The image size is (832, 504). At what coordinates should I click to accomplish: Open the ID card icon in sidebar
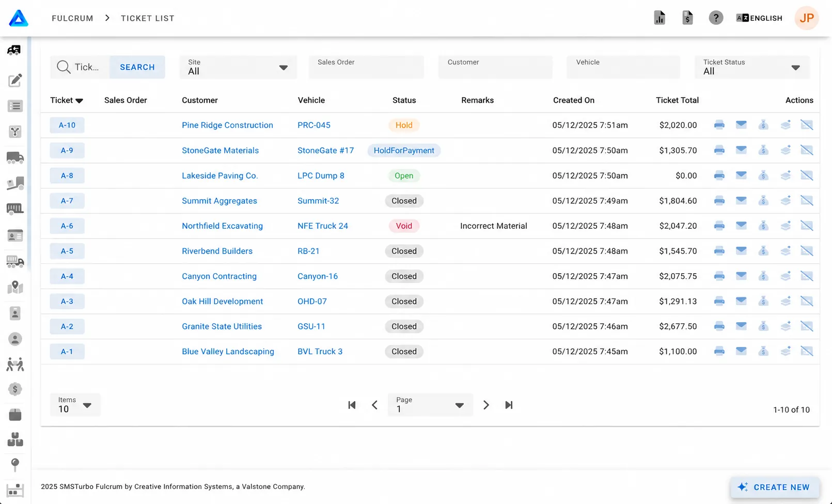[15, 235]
